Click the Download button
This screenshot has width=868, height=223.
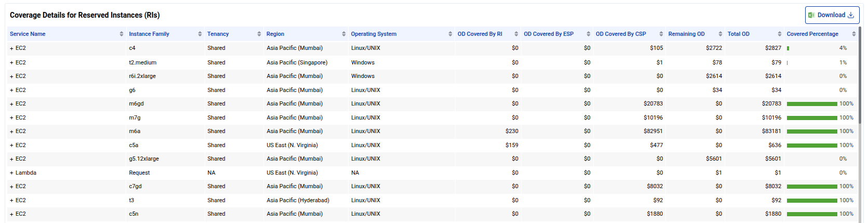tap(832, 15)
